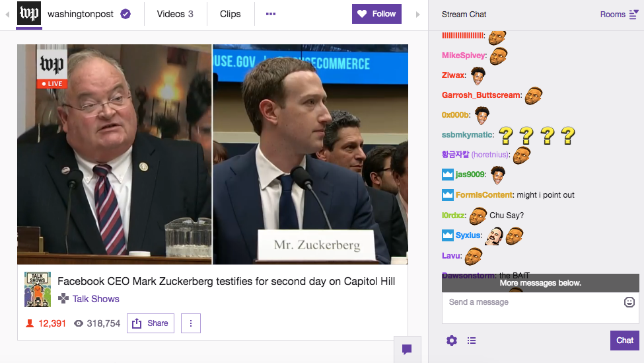Viewport: 644px width, 363px height.
Task: Open the three-dot channel menu in header
Action: (271, 14)
